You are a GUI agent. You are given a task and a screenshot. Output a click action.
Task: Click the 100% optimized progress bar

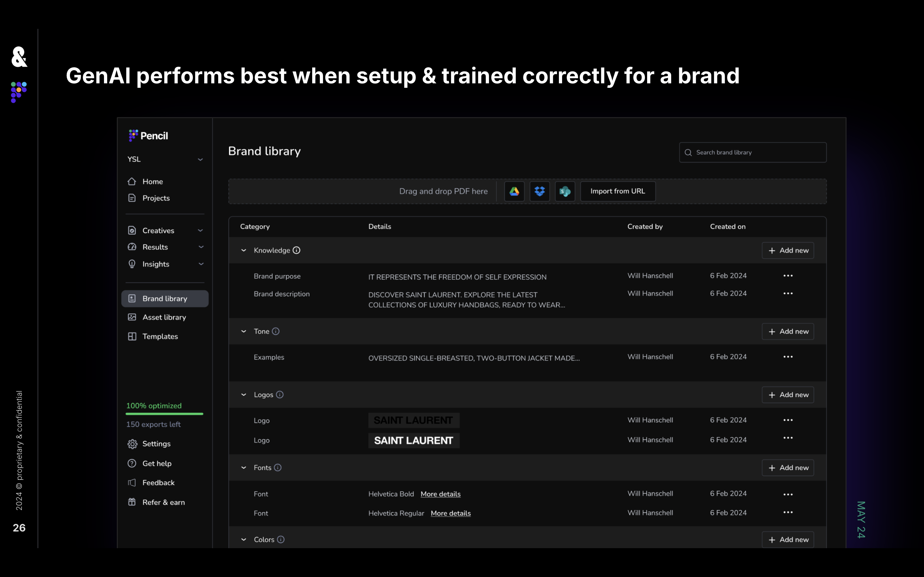click(x=165, y=414)
